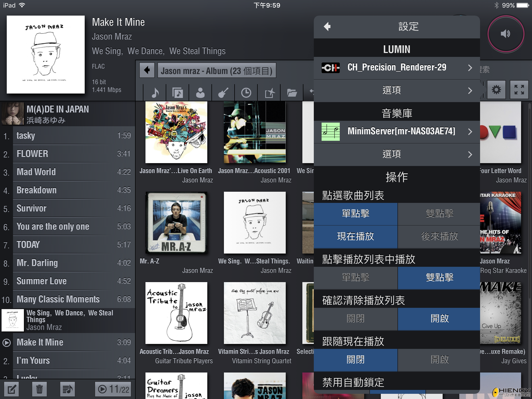Viewport: 532px width, 399px height.
Task: Tap the M(A)DE IN JAPAN album header
Action: 68,114
